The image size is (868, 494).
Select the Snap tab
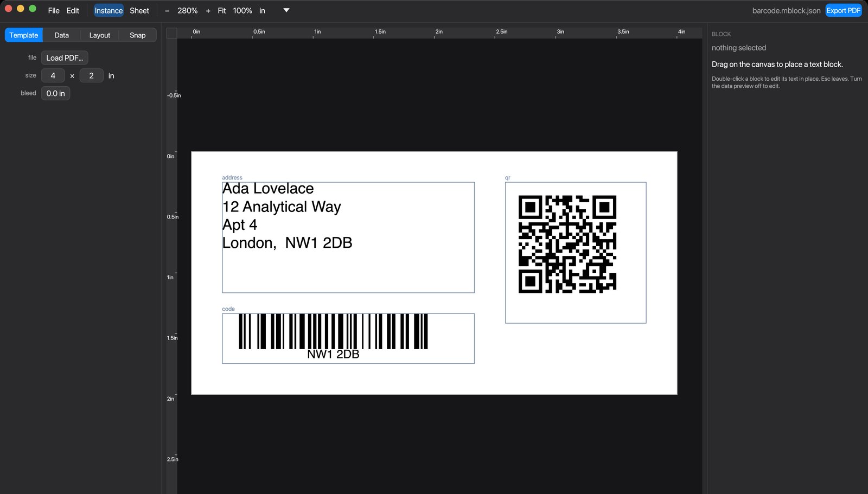point(138,35)
